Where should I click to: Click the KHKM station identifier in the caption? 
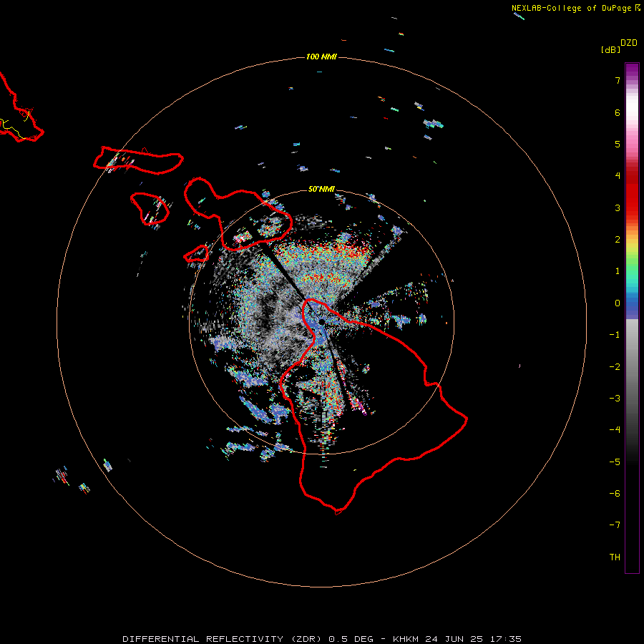pos(406,639)
